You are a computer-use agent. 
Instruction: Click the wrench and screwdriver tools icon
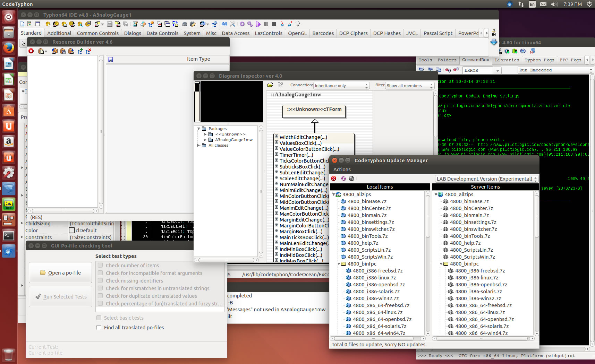[232, 24]
